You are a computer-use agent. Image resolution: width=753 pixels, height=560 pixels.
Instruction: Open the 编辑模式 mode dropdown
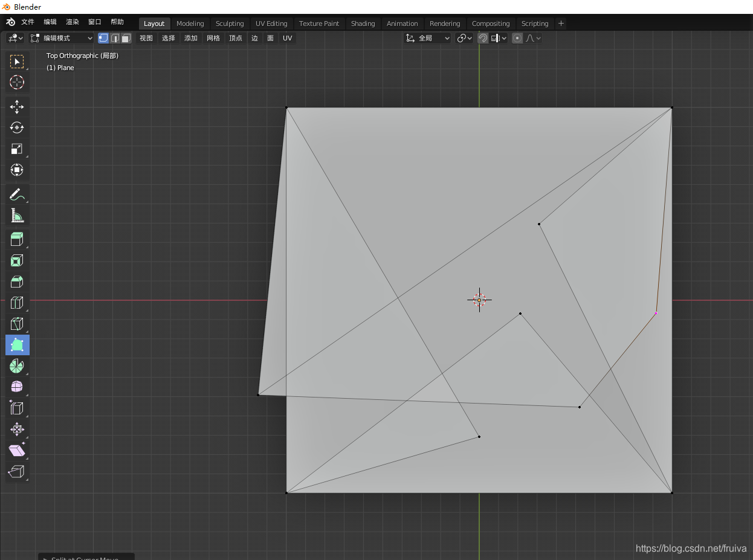point(62,38)
